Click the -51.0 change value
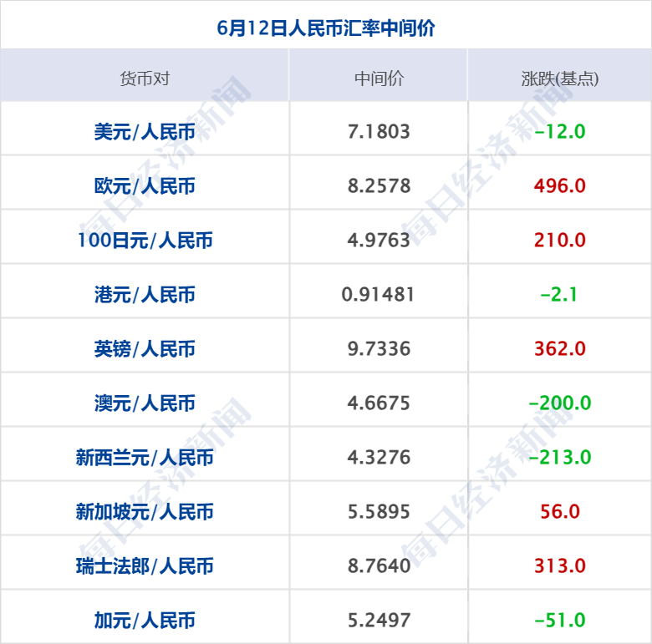Screen dimensions: 652x644 pos(560,621)
